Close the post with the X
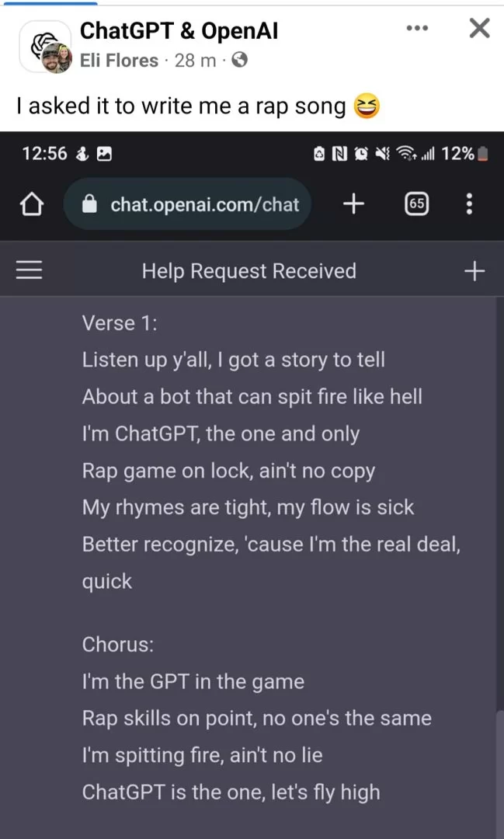Screen dimensions: 504x839 [479, 28]
